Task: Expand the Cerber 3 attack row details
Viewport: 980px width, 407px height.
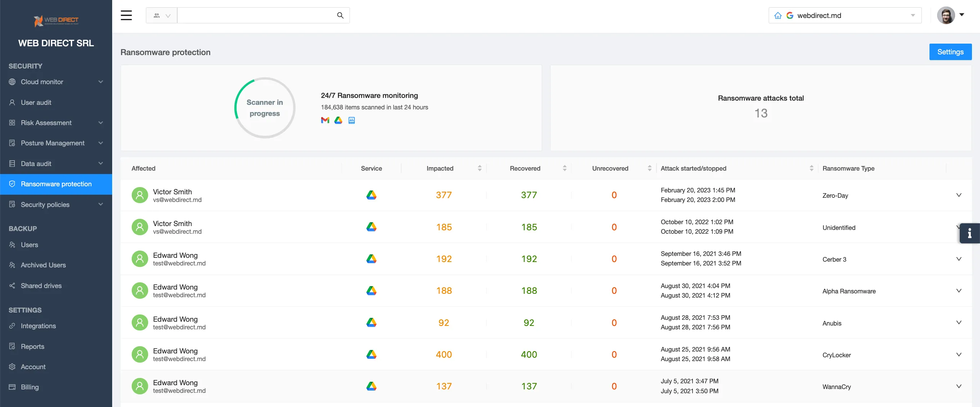Action: pos(959,259)
